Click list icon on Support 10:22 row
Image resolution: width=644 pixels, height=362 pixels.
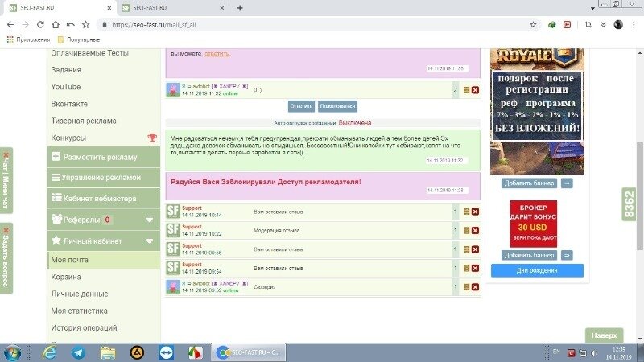coord(467,231)
